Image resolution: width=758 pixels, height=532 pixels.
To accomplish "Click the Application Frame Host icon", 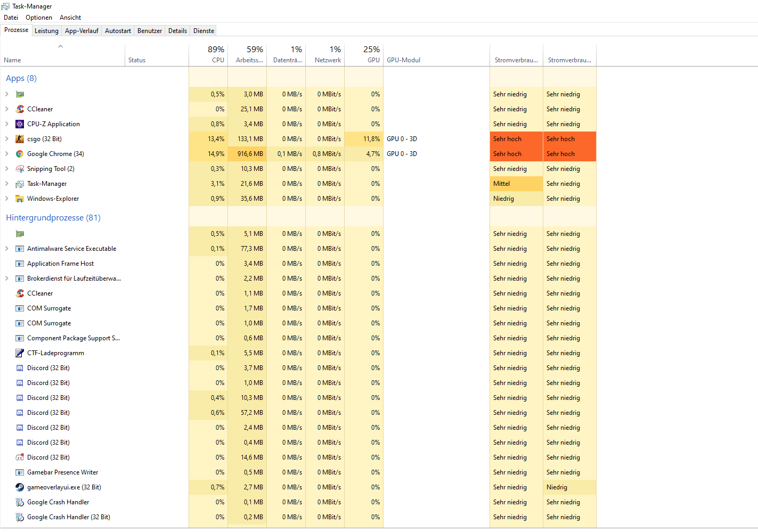I will pyautogui.click(x=20, y=264).
